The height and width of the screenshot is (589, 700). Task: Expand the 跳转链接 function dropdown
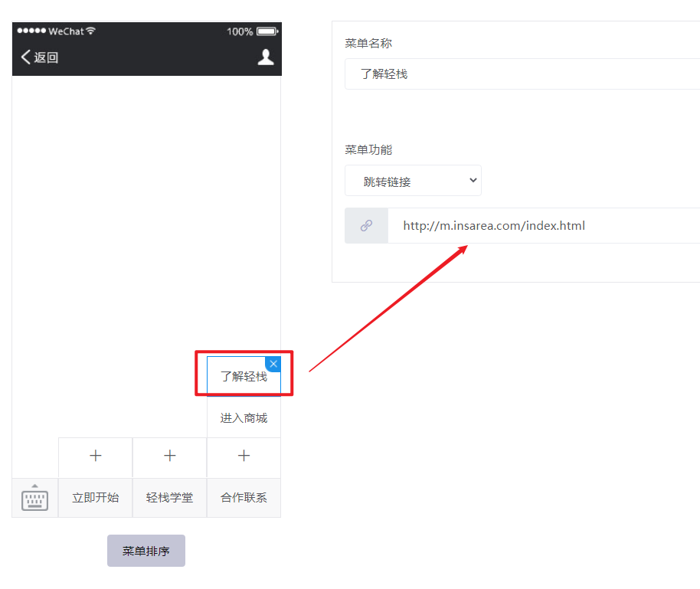coord(413,181)
